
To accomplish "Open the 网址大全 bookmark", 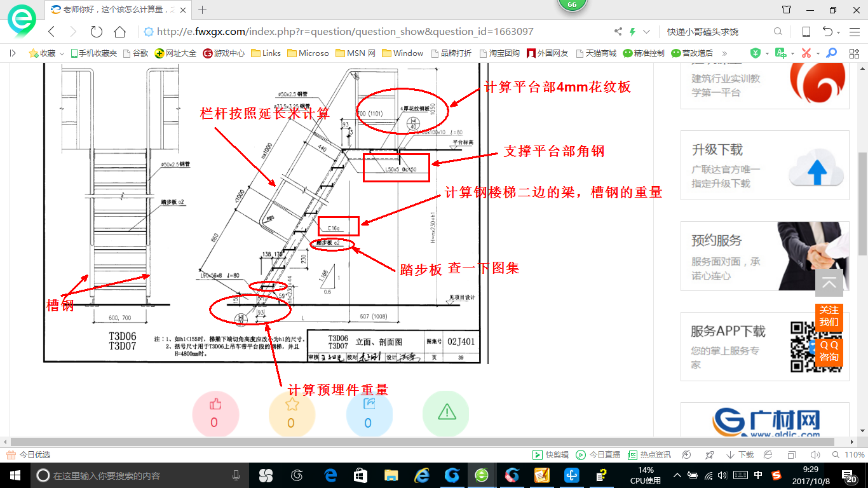I will (176, 53).
